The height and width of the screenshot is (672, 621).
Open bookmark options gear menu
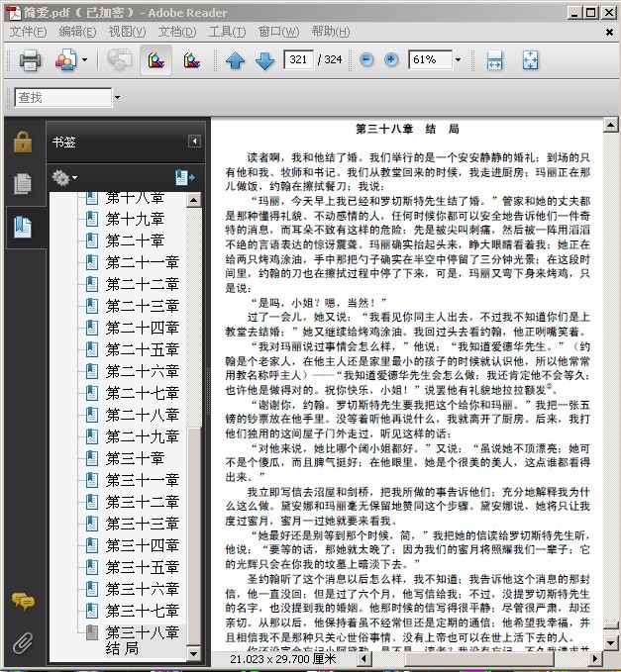64,177
